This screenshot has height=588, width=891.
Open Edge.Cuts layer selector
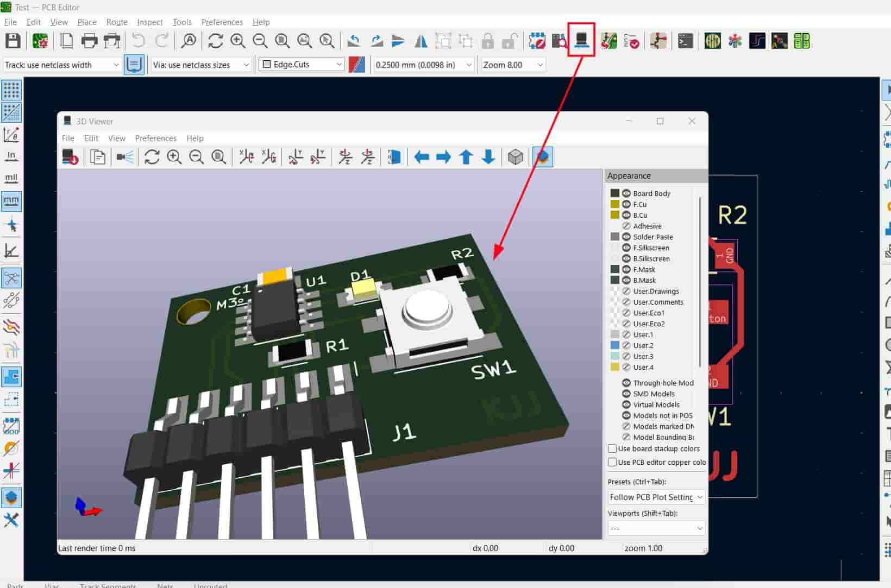[302, 64]
